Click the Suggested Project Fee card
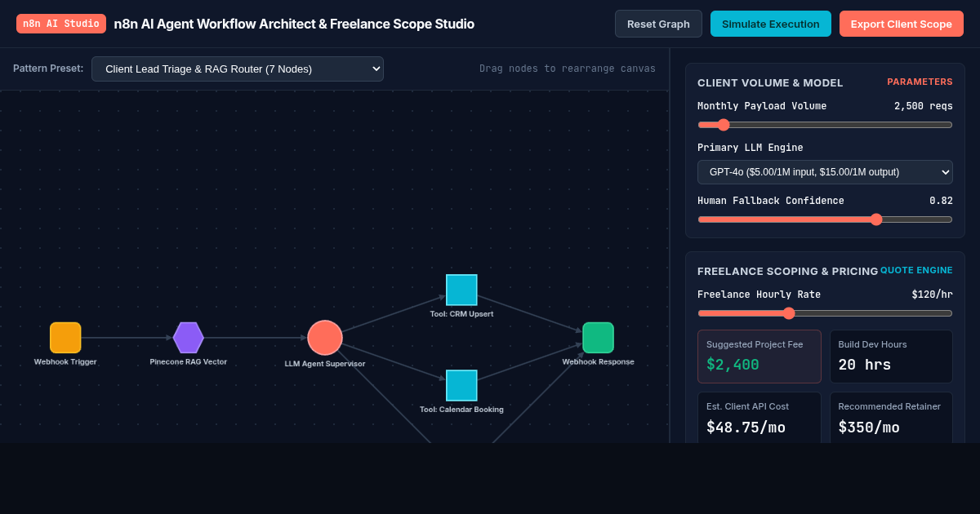980x514 pixels. pos(759,357)
